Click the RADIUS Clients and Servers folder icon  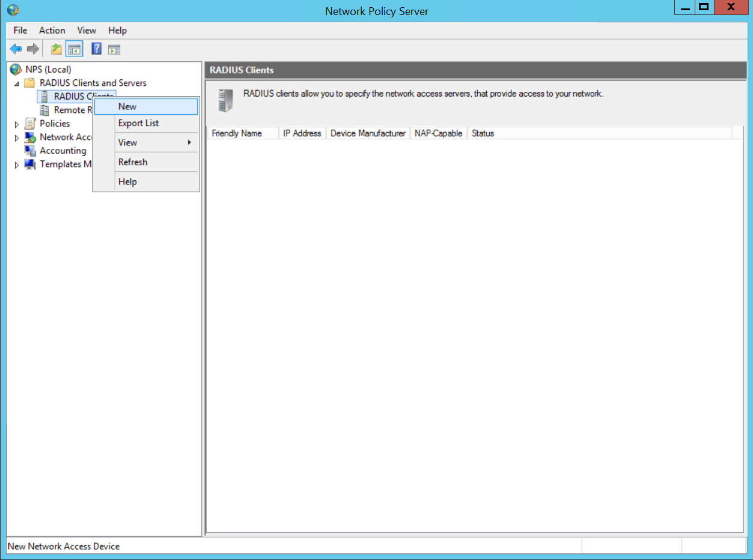point(29,83)
